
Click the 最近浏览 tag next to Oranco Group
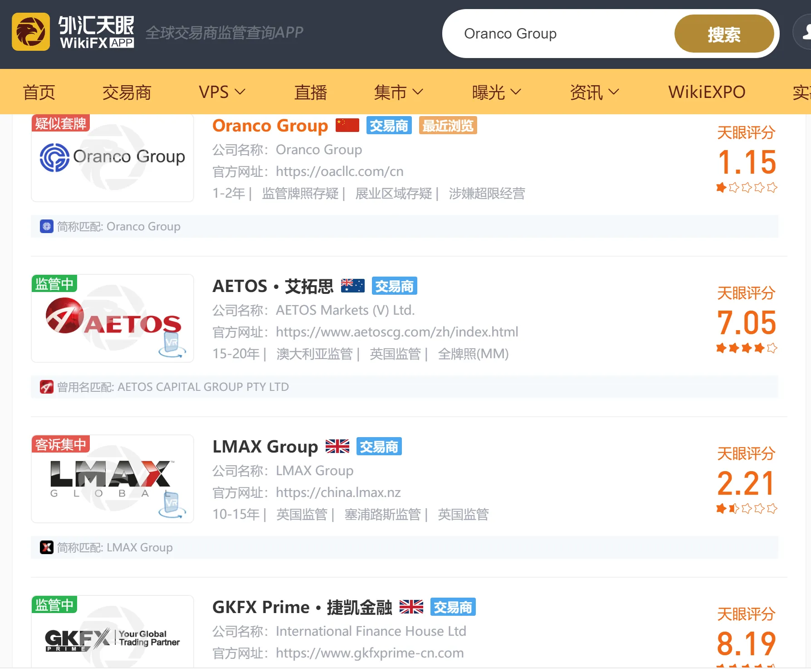448,126
